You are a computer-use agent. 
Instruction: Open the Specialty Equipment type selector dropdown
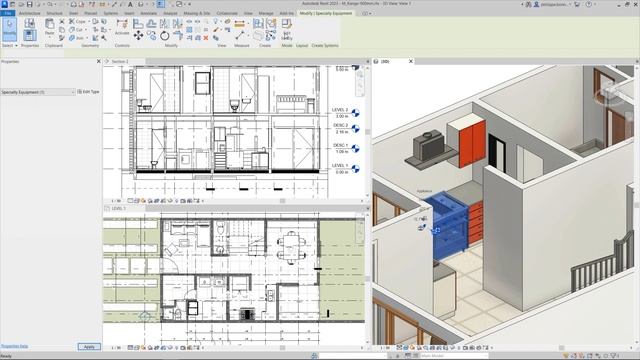pos(38,92)
